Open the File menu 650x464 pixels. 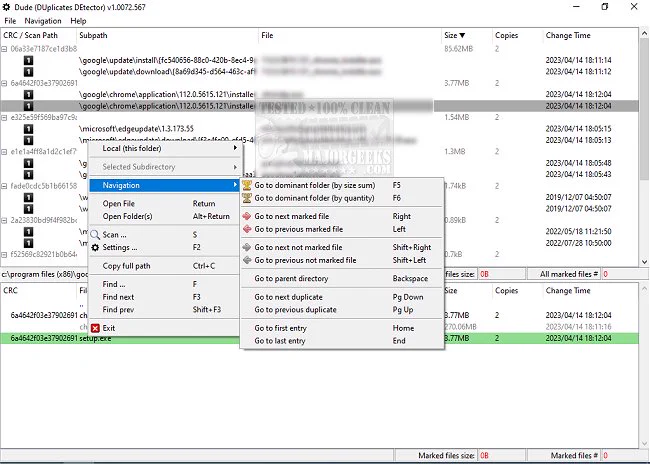10,21
